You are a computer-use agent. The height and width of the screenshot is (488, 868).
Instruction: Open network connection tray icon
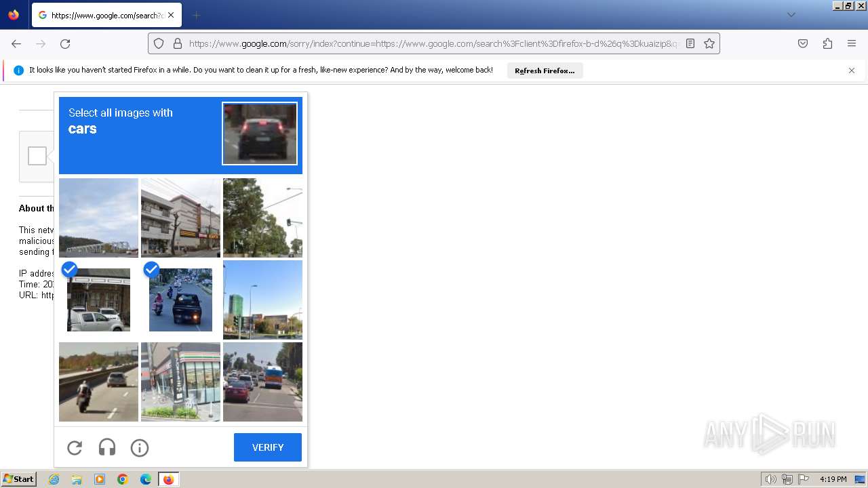point(787,479)
